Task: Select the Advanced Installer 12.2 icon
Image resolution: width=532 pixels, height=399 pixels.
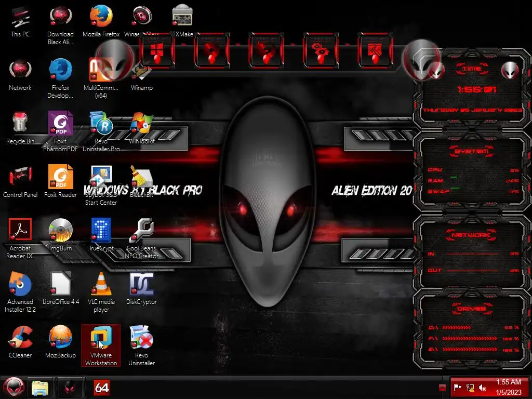Action: (x=20, y=292)
